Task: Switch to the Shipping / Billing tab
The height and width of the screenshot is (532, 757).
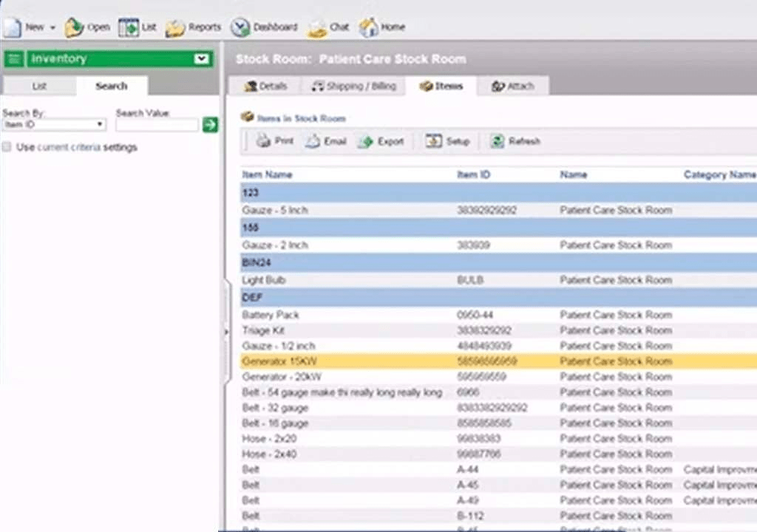Action: point(353,86)
